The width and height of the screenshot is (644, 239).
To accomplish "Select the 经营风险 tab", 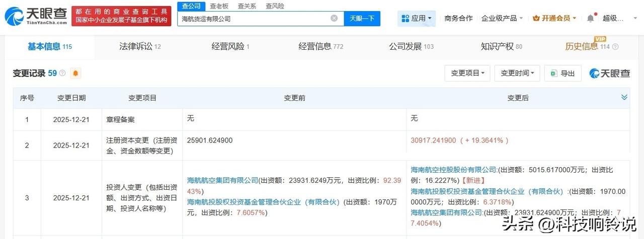I will [x=230, y=47].
